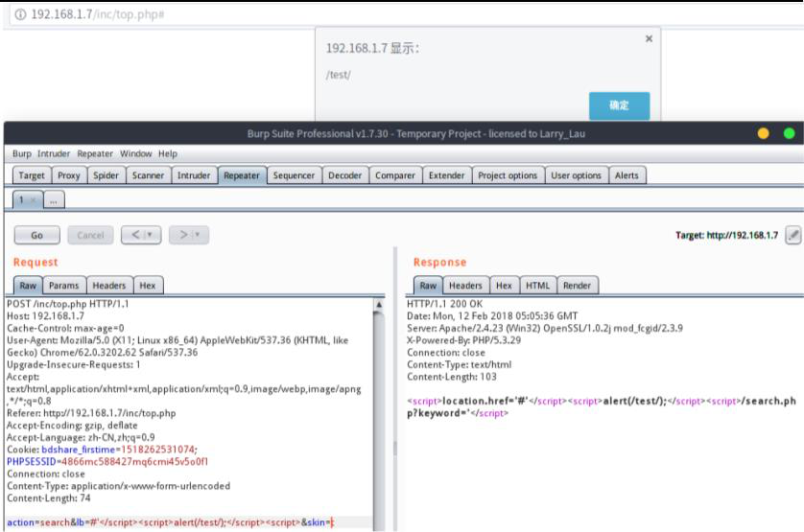The height and width of the screenshot is (532, 804).
Task: Open the Help menu
Action: 168,153
